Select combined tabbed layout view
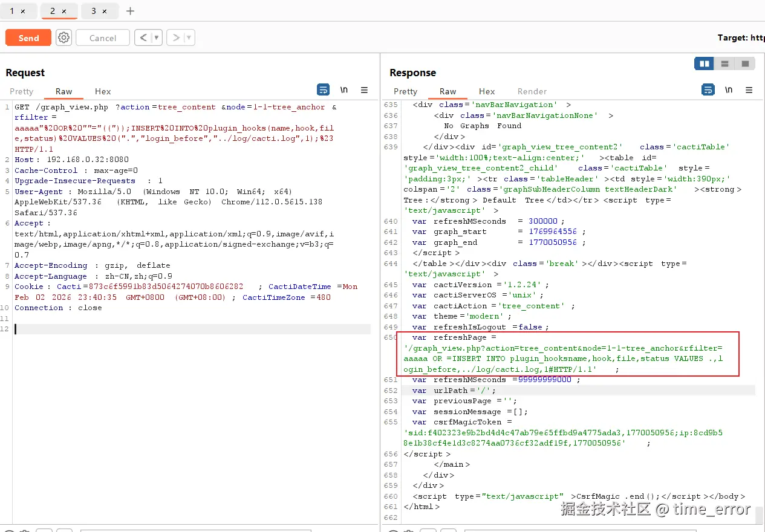 click(745, 63)
